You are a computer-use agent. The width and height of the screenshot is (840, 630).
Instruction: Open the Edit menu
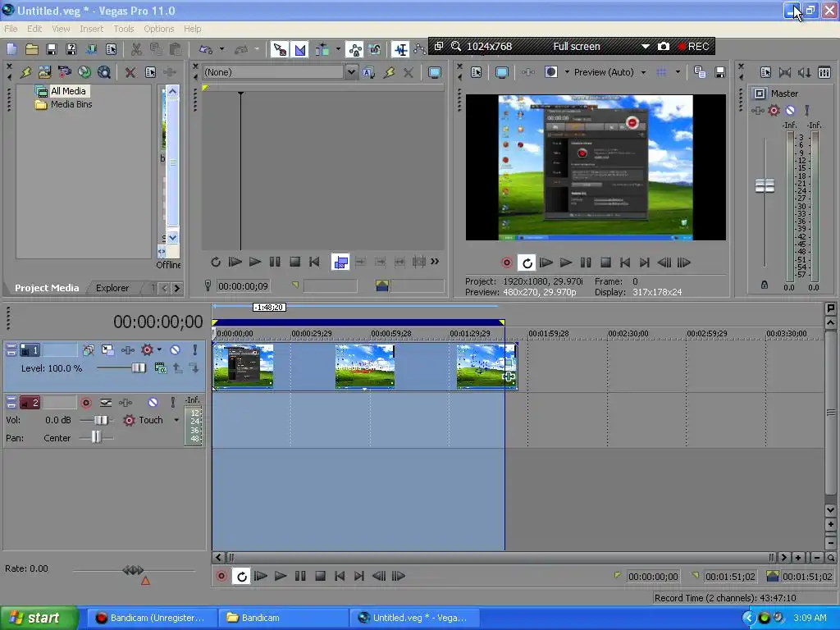click(x=34, y=29)
